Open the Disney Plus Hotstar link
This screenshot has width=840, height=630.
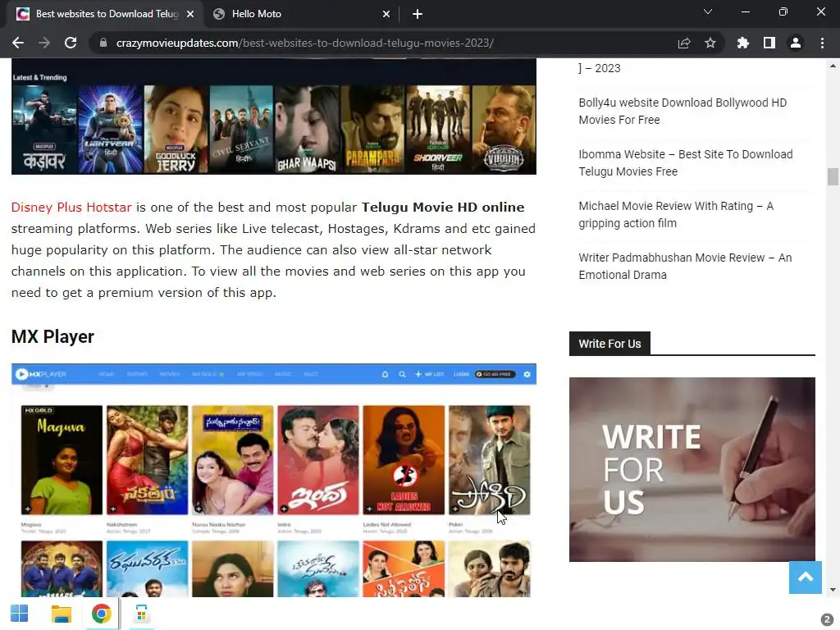tap(71, 208)
